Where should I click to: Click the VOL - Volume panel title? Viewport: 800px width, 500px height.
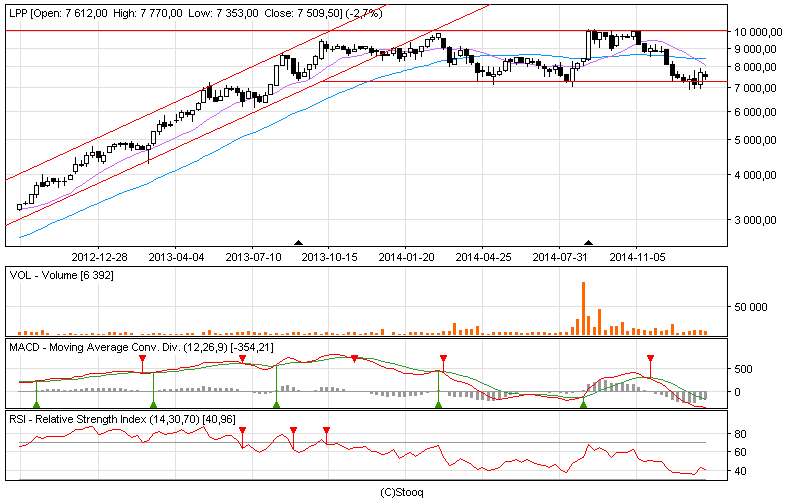tap(61, 275)
